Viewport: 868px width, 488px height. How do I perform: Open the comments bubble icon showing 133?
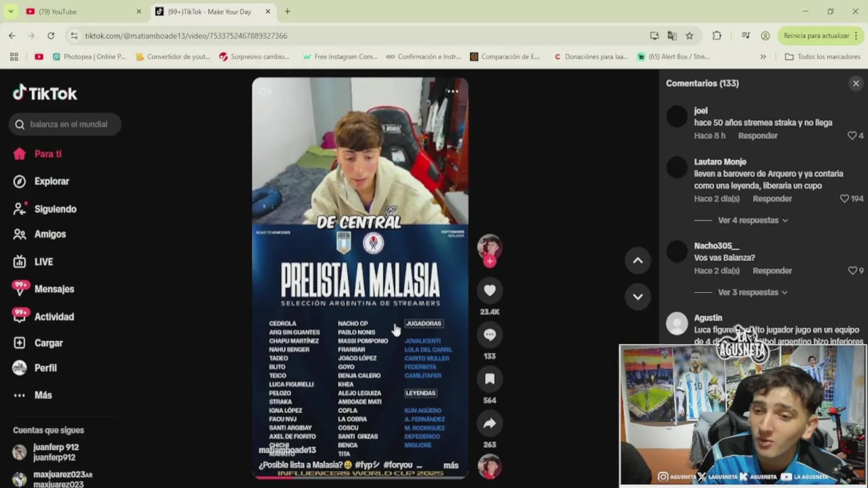coord(490,335)
